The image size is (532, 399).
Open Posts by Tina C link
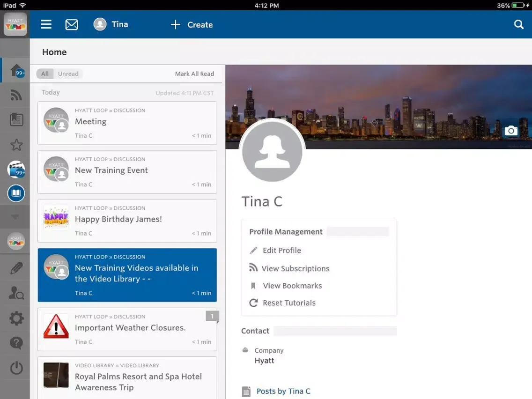(283, 391)
